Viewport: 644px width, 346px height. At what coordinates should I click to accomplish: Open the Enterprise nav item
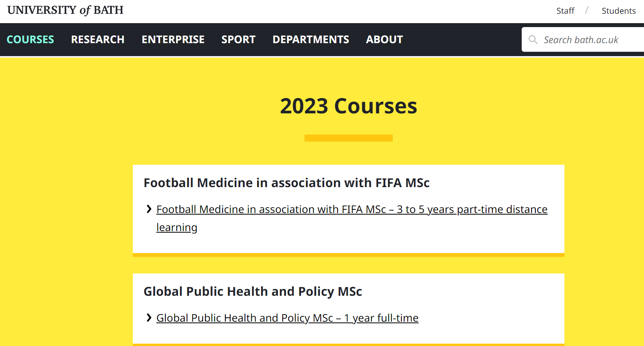173,40
